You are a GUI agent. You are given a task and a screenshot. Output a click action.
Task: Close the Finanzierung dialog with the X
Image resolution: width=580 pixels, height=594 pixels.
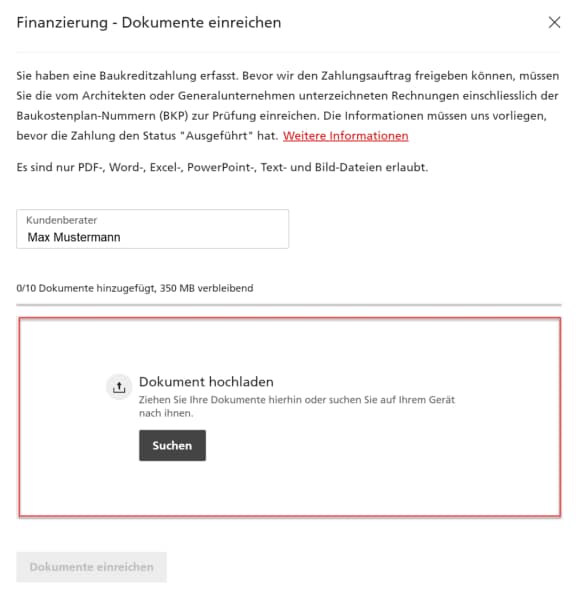[554, 22]
